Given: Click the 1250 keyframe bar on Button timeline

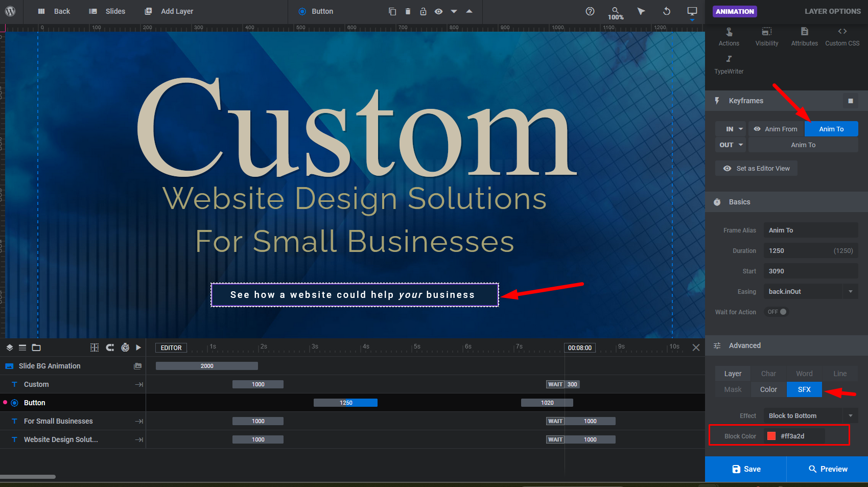Looking at the screenshot, I should (x=346, y=403).
